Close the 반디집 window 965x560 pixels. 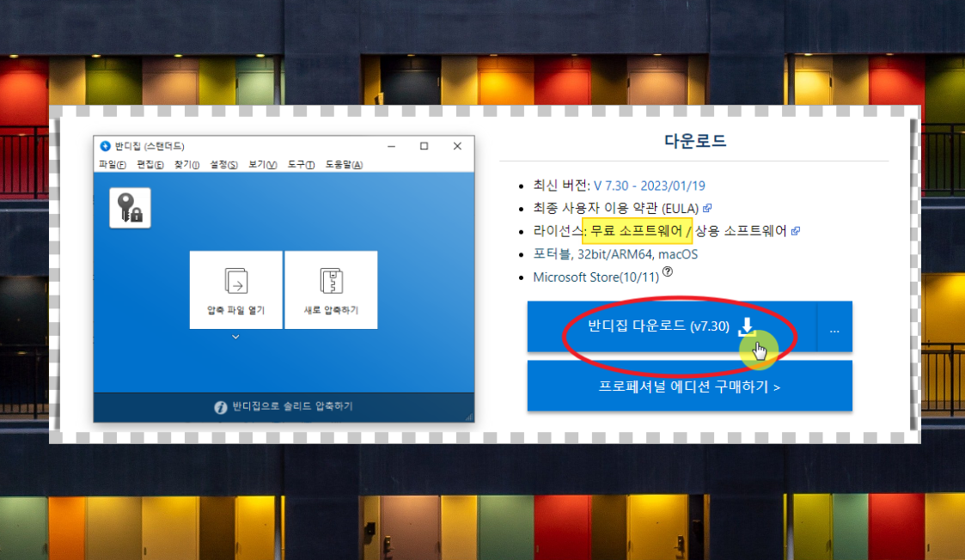pyautogui.click(x=457, y=146)
